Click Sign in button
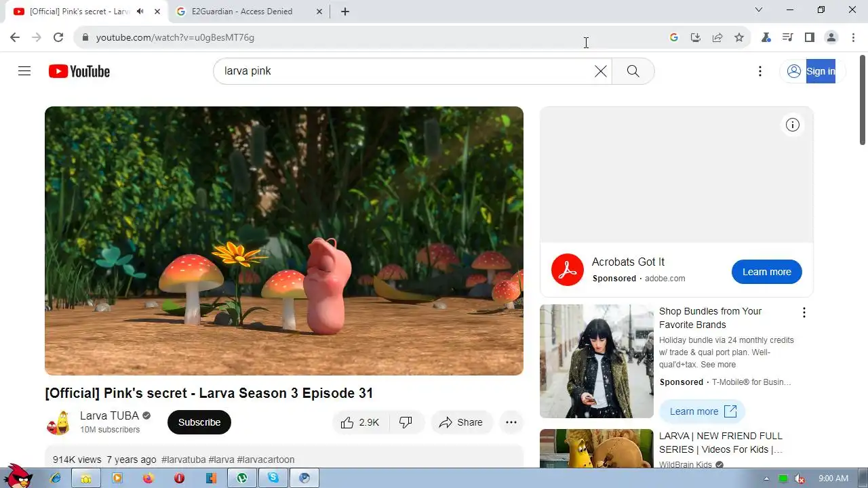 [812, 71]
